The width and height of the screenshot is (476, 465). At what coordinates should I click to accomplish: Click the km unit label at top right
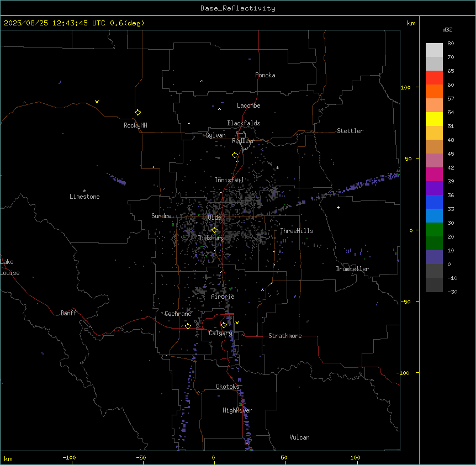click(x=411, y=23)
